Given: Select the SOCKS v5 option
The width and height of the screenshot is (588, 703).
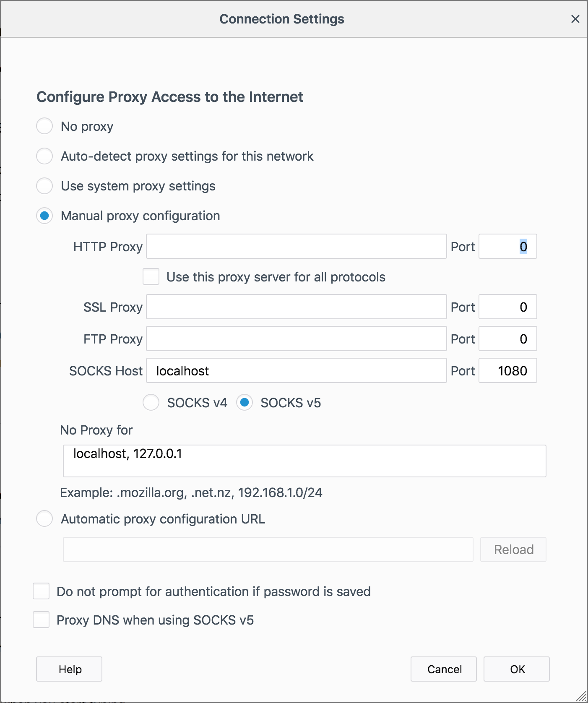Looking at the screenshot, I should [245, 403].
